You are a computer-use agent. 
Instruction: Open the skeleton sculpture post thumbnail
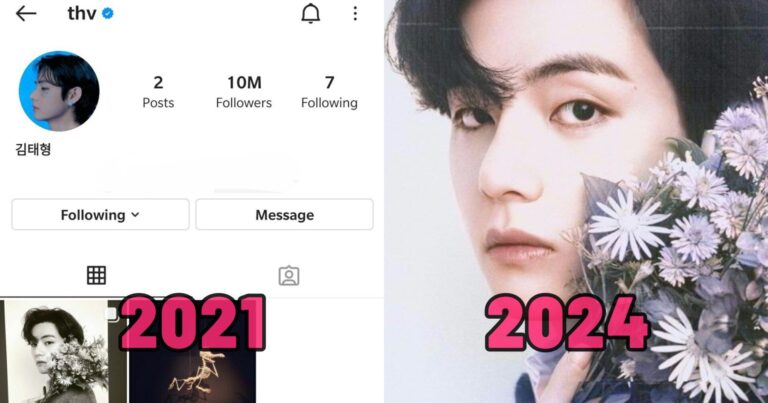coord(192,376)
